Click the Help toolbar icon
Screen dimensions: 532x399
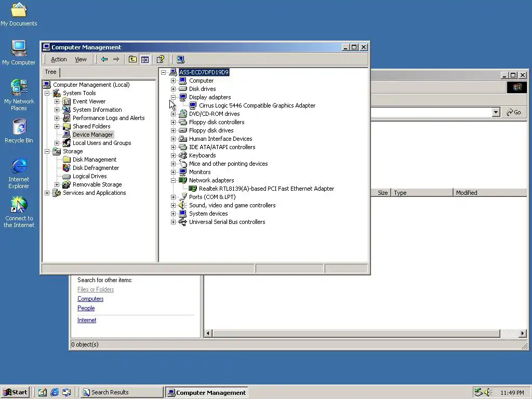coord(161,59)
